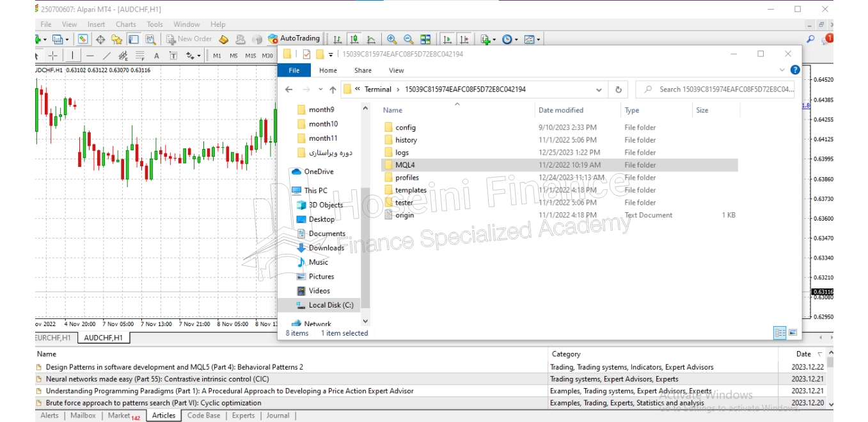Open the Home ribbon tab
868x422 pixels.
(328, 70)
